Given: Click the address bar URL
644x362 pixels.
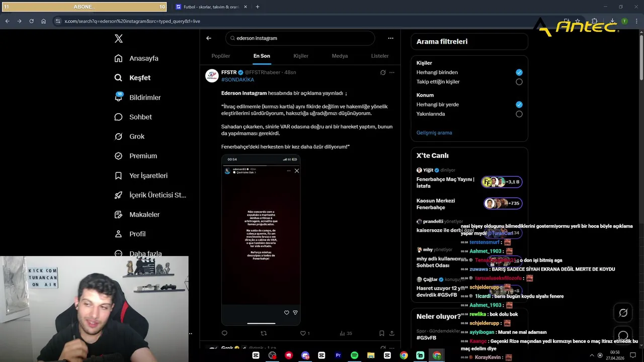Looking at the screenshot, I should tap(132, 21).
